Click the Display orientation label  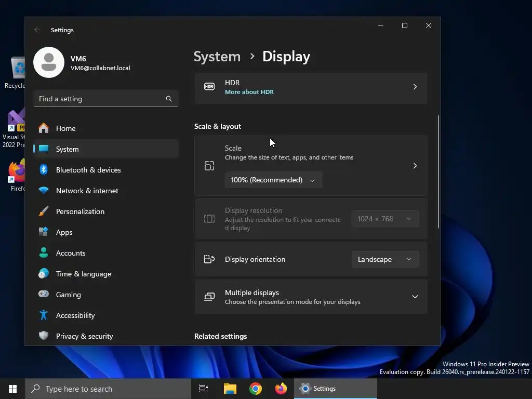pyautogui.click(x=255, y=259)
